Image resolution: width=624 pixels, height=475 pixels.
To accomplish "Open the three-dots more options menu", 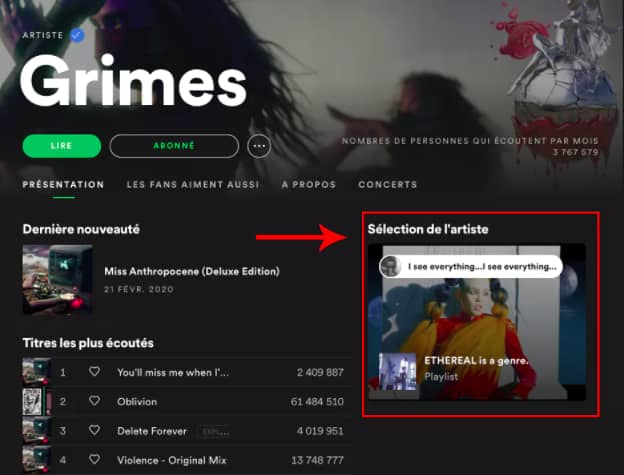I will click(x=259, y=146).
